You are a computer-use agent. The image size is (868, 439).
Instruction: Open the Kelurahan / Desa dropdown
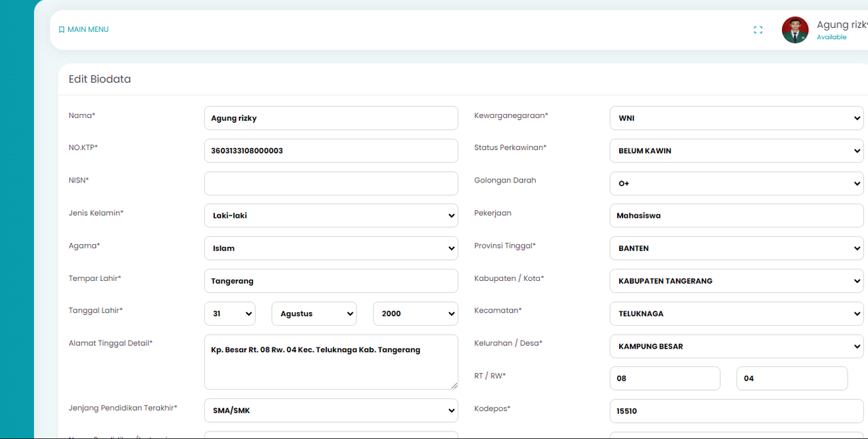[736, 346]
